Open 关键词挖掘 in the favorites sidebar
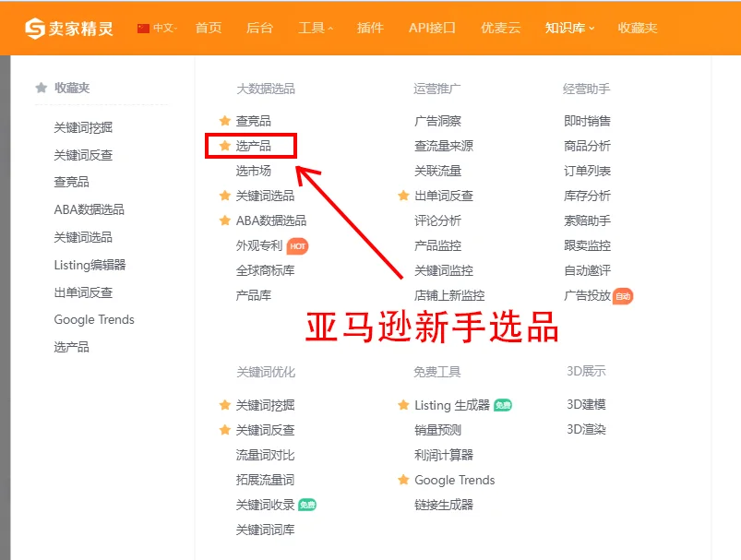 (83, 127)
